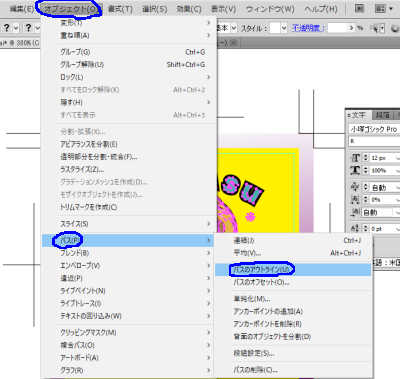
Task: Click the horizontal scale icon beside 100%
Action: click(x=355, y=170)
